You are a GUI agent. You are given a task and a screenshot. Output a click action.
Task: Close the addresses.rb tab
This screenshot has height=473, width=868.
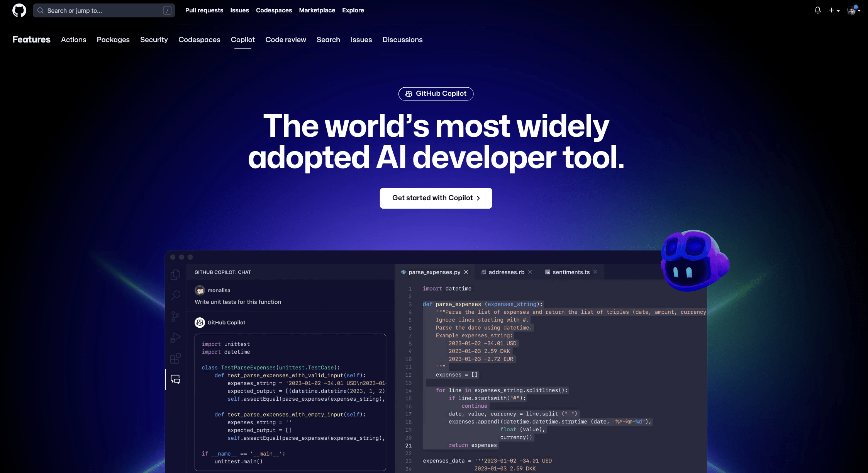(x=530, y=272)
